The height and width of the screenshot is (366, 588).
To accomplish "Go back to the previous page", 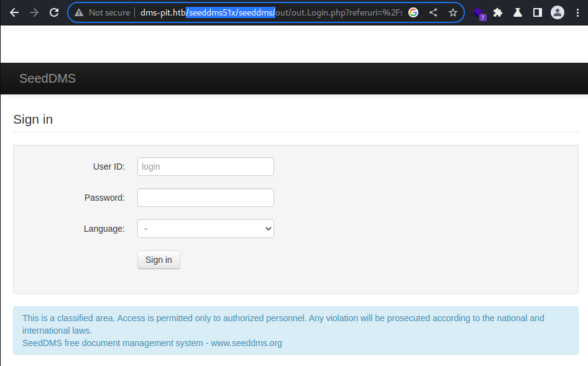I will click(x=14, y=13).
